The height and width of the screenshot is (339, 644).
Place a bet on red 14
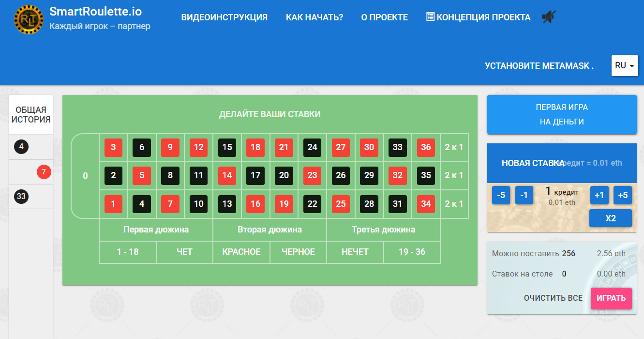tap(227, 175)
